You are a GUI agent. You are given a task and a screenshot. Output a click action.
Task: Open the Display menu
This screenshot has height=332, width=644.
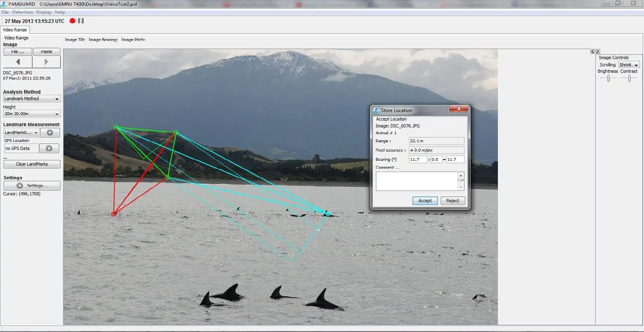[44, 12]
